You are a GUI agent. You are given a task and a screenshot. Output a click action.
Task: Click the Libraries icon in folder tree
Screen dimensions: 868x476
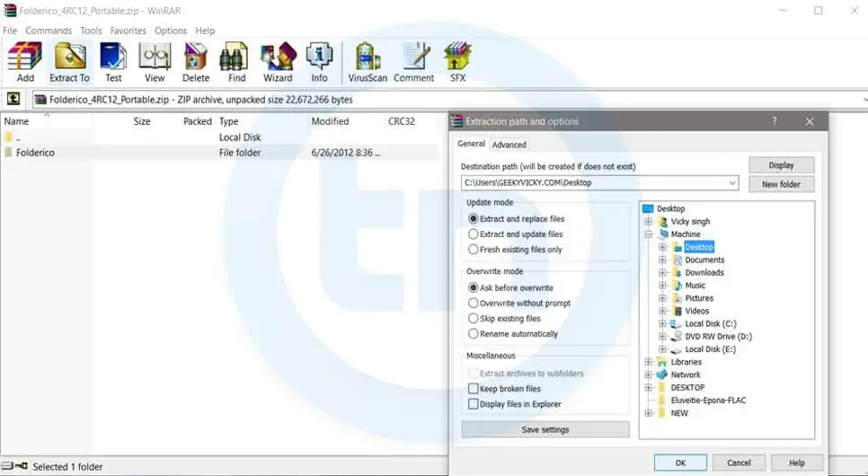click(x=662, y=362)
